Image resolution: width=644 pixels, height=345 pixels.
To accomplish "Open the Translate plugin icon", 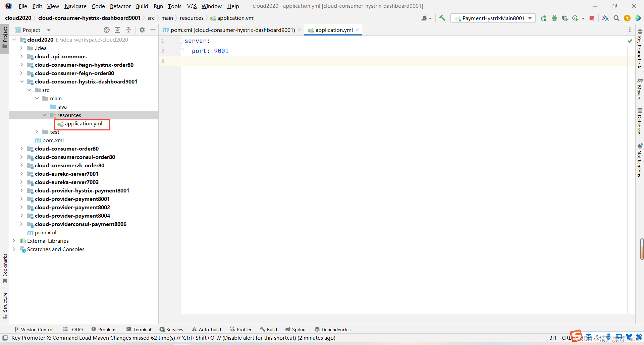I will 605,18.
